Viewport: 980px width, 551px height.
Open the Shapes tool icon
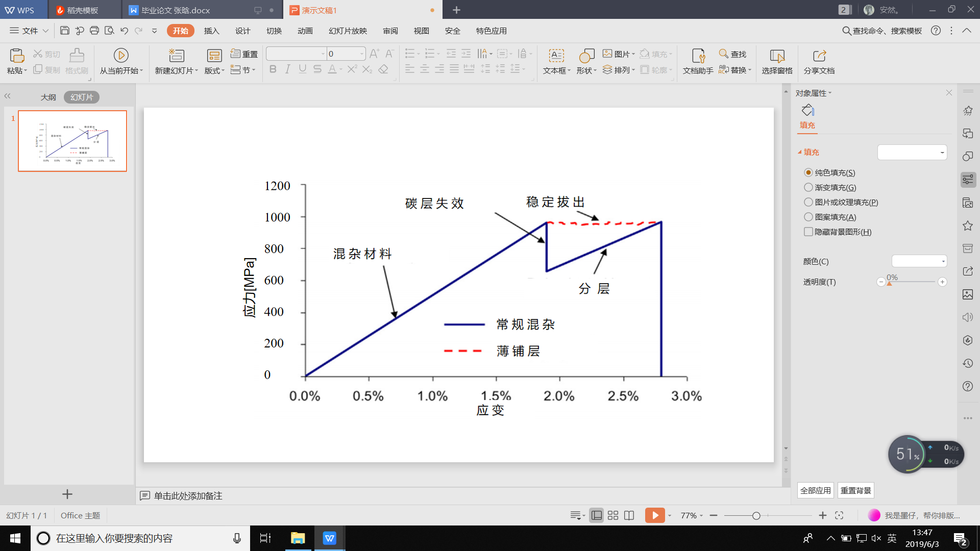586,55
